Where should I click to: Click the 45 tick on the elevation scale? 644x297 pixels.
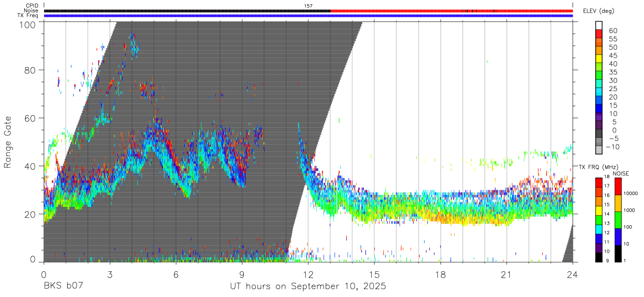(x=612, y=56)
